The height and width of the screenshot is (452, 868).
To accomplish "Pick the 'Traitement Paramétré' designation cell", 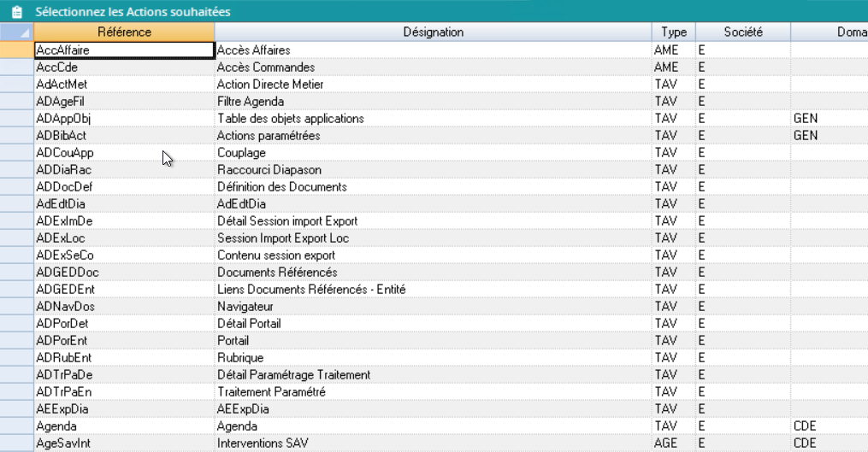I will tap(433, 392).
